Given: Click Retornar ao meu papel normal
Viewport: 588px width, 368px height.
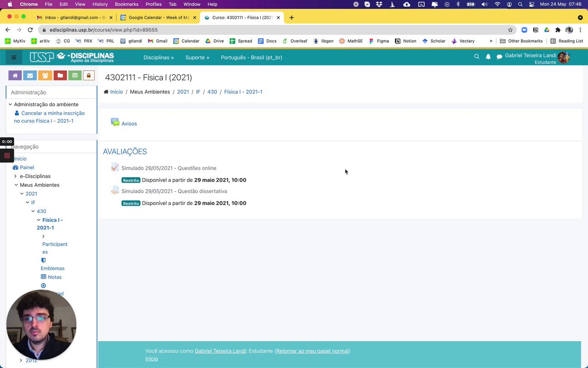Looking at the screenshot, I should tap(312, 351).
